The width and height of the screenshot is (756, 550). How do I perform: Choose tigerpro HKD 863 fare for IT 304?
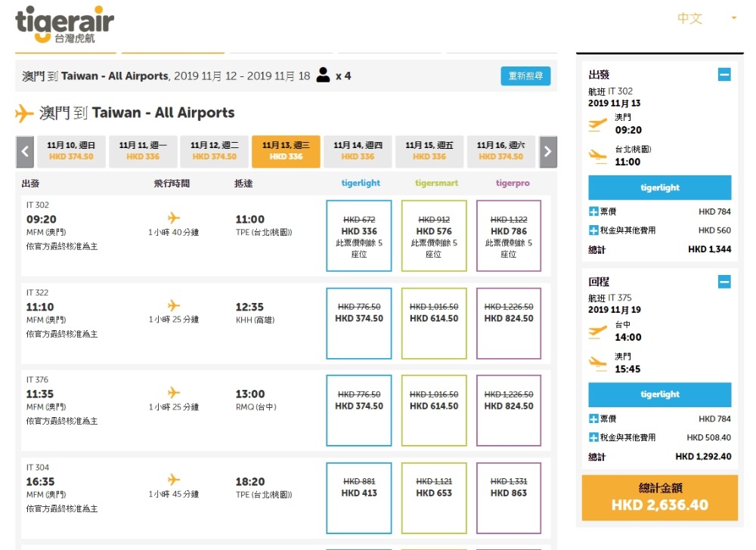tap(509, 497)
